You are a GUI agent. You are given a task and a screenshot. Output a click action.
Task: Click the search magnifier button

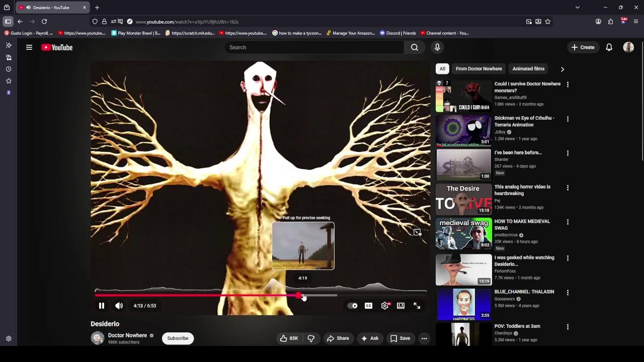tap(414, 47)
